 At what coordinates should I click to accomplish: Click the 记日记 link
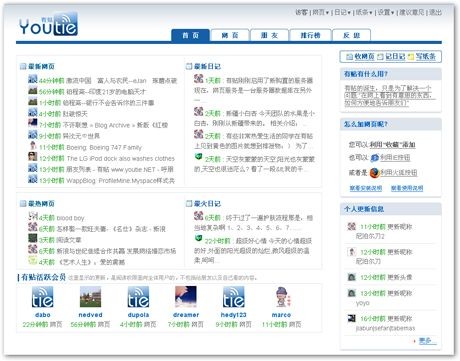(395, 57)
